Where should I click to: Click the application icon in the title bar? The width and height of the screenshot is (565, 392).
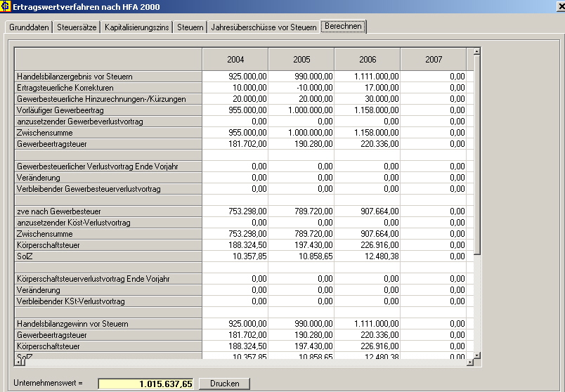pos(6,6)
